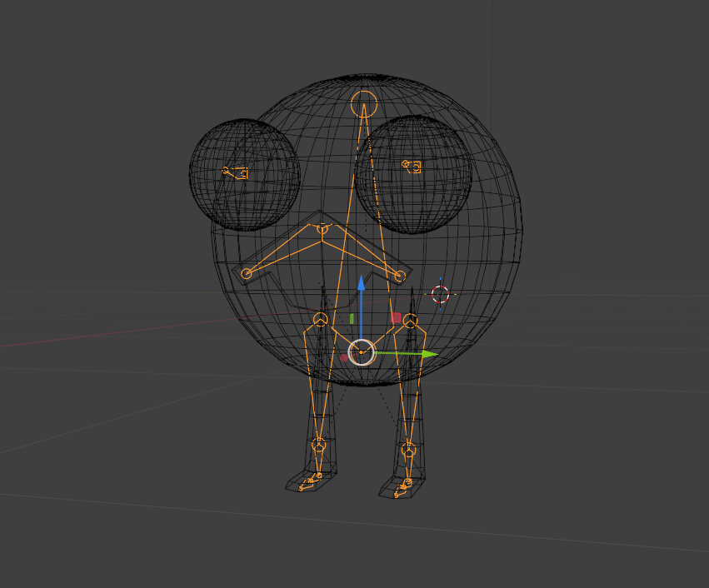Screen dimensions: 709x588
Task: Select the head bone tip joint circle
Action: point(364,103)
